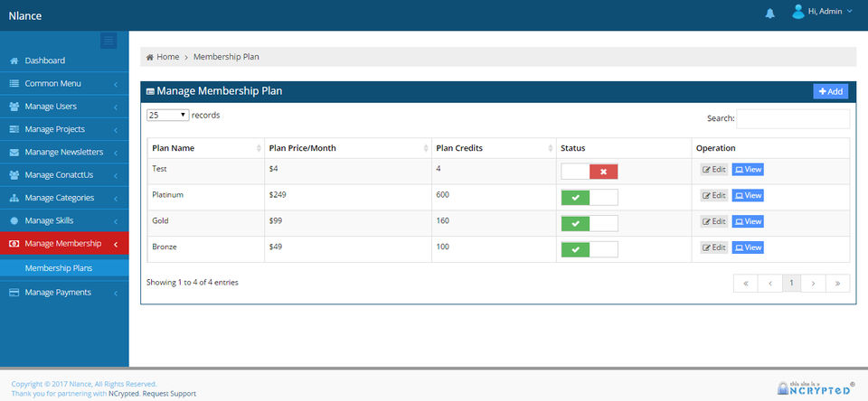Go to last page of pagination

[x=837, y=284]
